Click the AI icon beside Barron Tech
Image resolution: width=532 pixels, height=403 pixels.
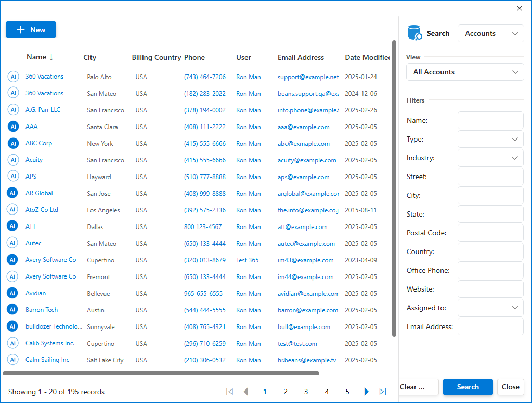point(14,310)
